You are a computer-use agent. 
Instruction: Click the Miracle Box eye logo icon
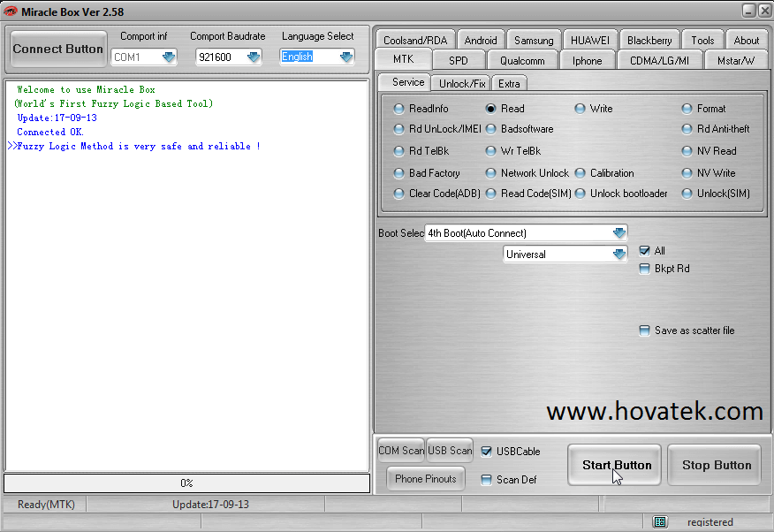11,11
